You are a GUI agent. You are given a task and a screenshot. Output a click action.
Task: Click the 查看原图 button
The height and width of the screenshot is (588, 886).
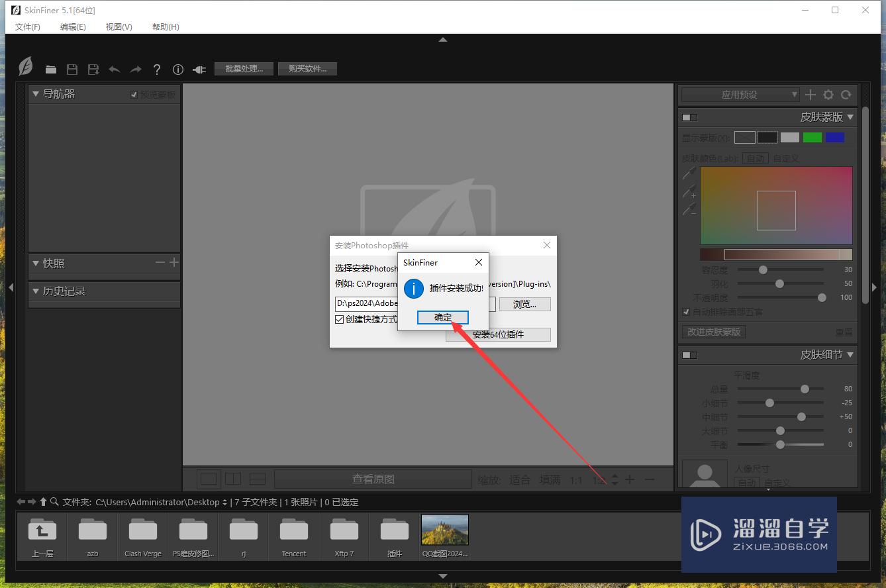coord(373,479)
